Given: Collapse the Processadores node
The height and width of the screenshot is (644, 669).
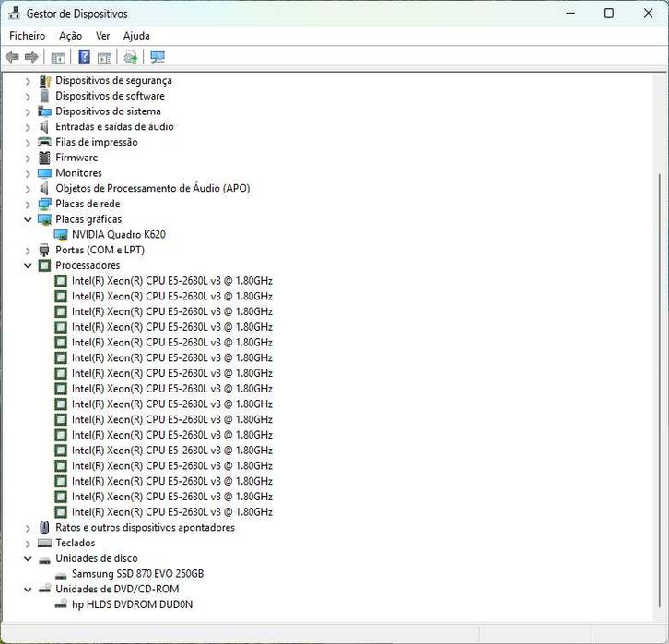Looking at the screenshot, I should pyautogui.click(x=28, y=265).
